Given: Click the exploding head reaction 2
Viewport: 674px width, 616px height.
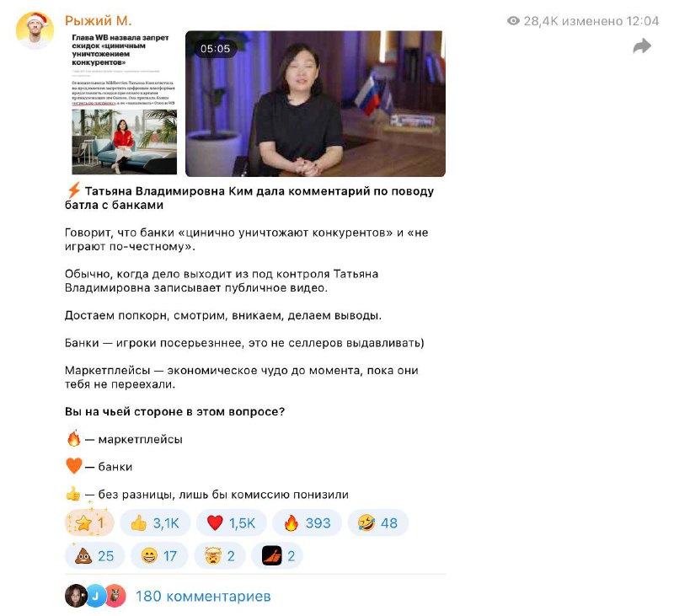Looking at the screenshot, I should coord(220,556).
